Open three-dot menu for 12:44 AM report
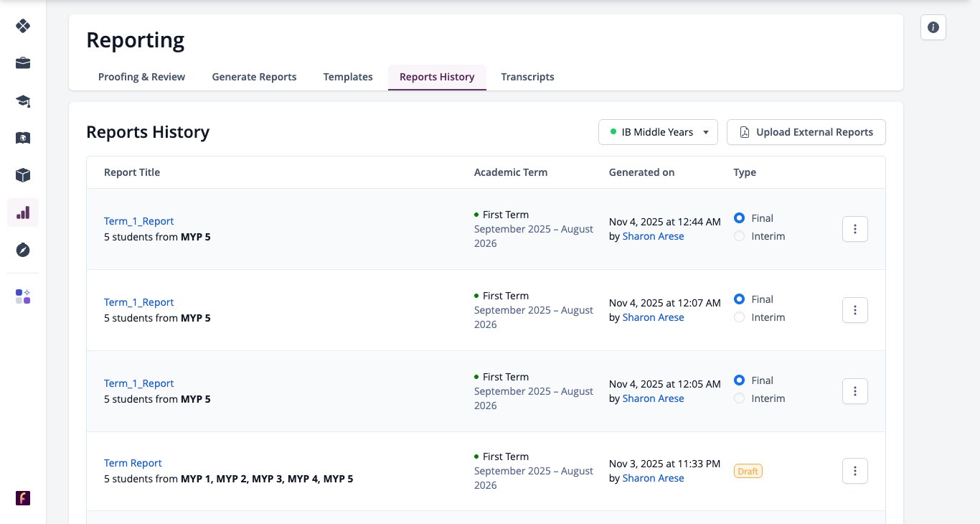This screenshot has height=524, width=980. pyautogui.click(x=855, y=229)
